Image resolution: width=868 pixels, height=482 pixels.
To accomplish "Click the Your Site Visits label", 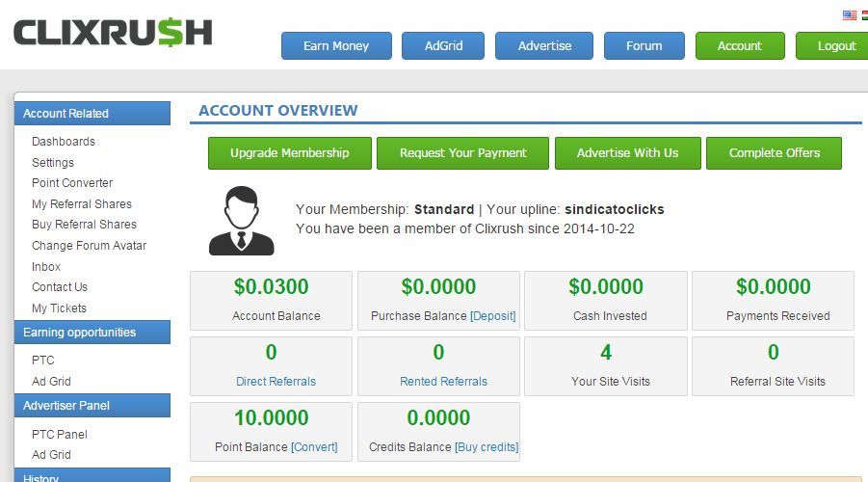I will point(610,381).
